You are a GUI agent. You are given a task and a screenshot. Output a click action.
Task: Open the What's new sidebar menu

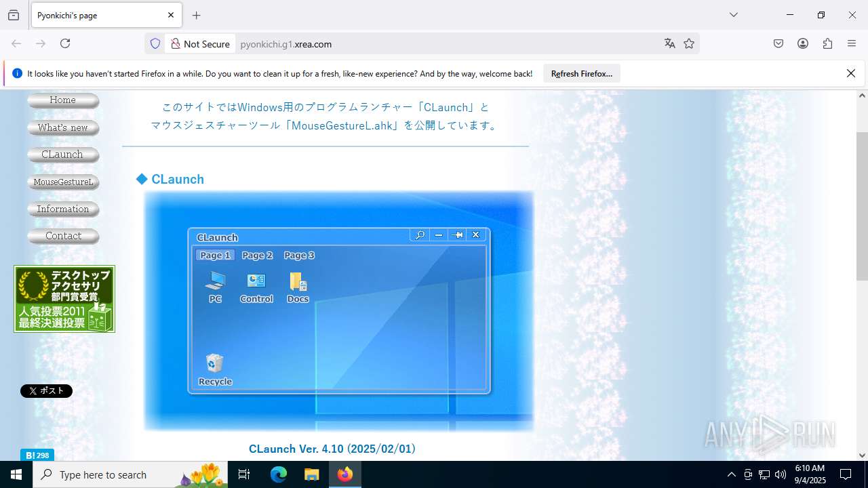pos(63,127)
